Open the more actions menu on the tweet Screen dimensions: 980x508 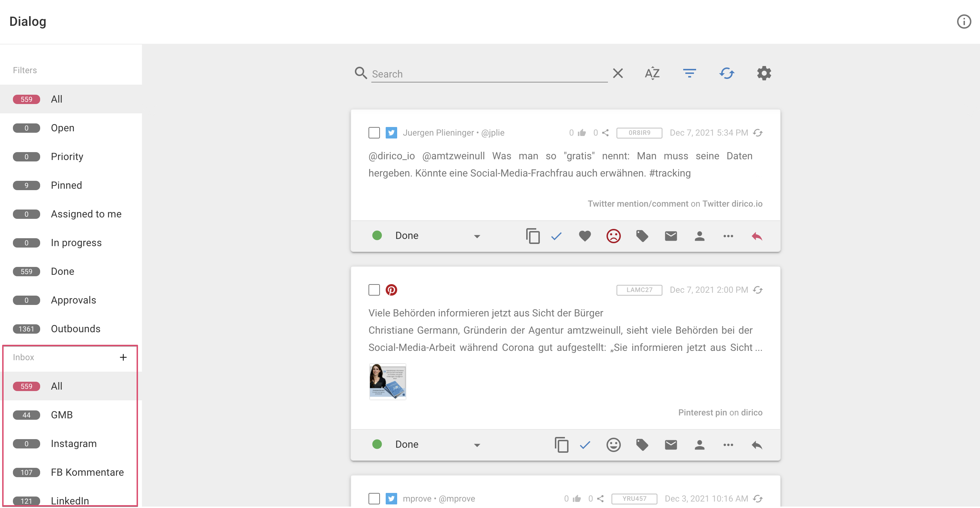pos(728,236)
